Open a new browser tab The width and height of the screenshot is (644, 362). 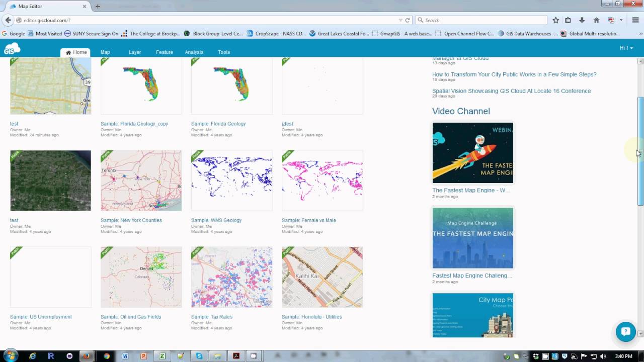pyautogui.click(x=98, y=6)
